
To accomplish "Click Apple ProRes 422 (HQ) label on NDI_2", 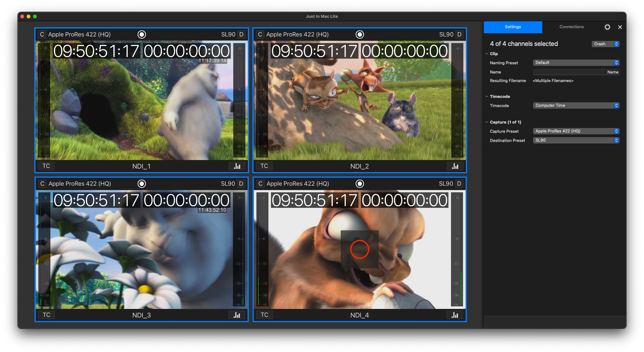I will pyautogui.click(x=298, y=35).
